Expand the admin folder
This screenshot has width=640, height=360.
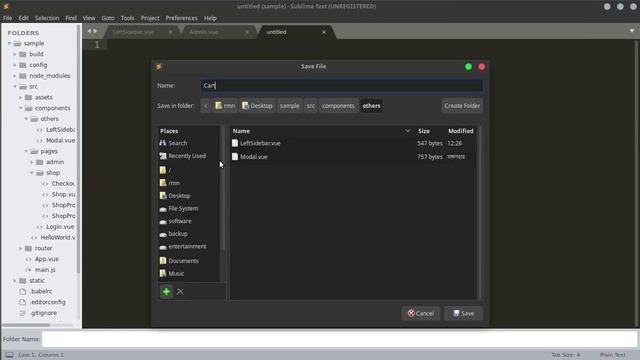tap(31, 162)
